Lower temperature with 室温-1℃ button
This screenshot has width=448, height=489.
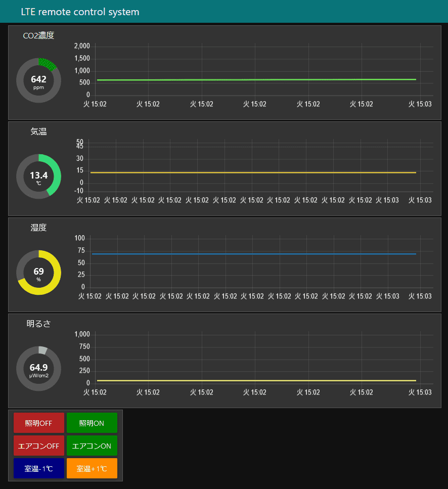click(x=39, y=468)
